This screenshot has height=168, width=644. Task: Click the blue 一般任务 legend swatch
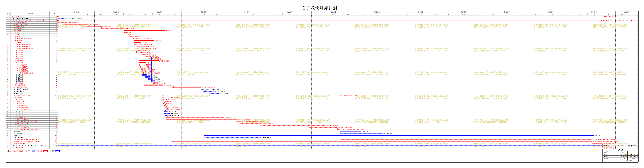pyautogui.click(x=34, y=151)
